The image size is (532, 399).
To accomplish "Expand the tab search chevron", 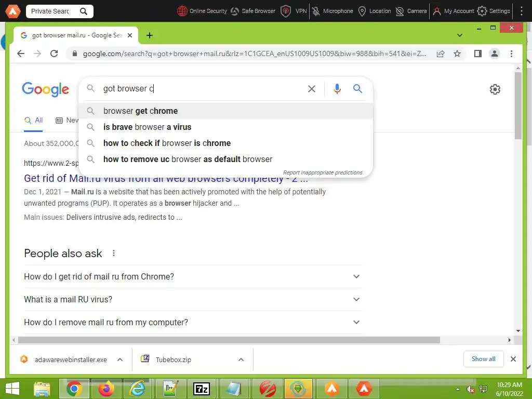I will point(460,35).
